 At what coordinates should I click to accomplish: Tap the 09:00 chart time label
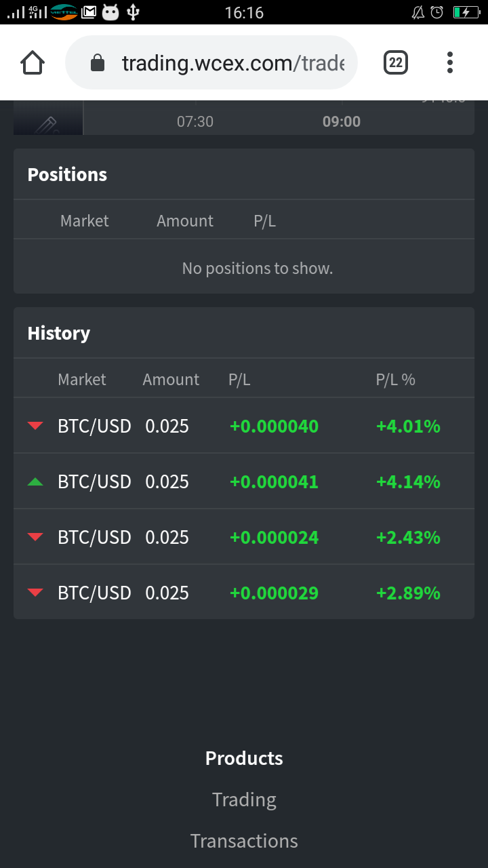click(x=341, y=121)
